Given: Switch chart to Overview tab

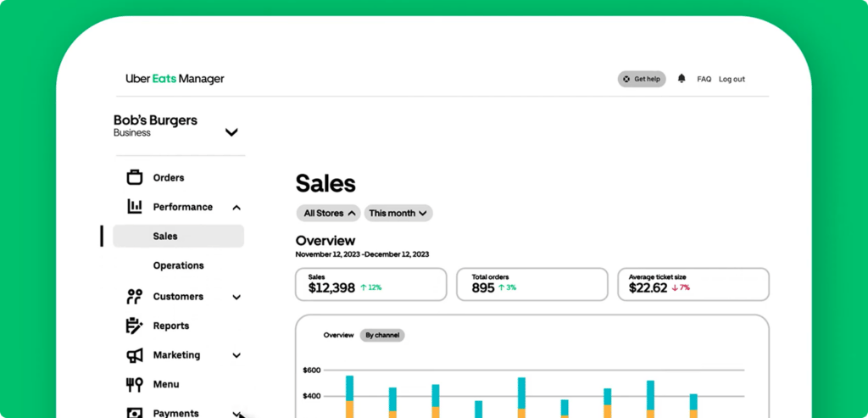Looking at the screenshot, I should 338,335.
